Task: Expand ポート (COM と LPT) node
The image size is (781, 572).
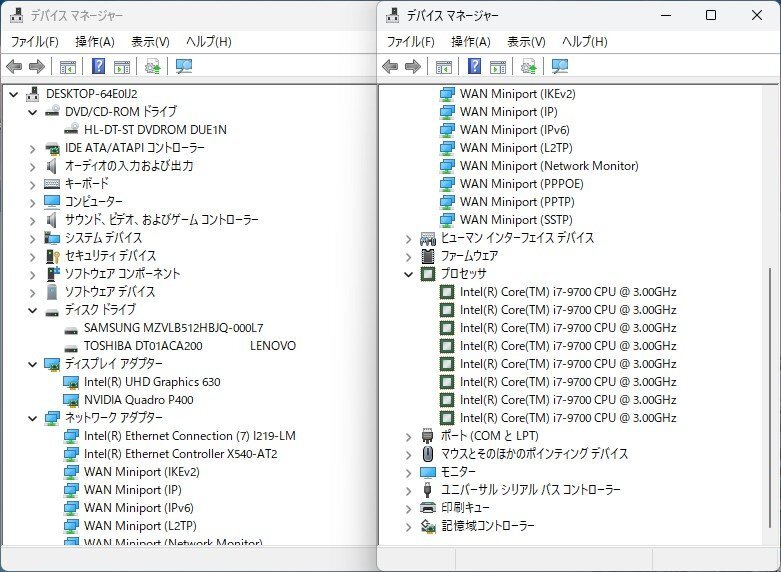Action: pyautogui.click(x=409, y=436)
